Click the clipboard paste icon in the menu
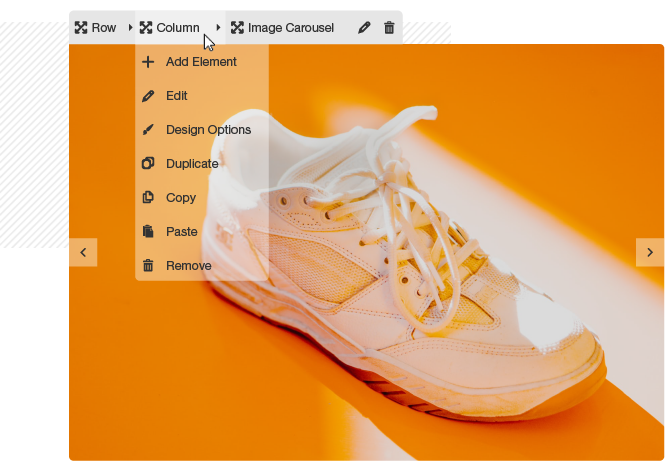The height and width of the screenshot is (471, 671). [x=148, y=231]
